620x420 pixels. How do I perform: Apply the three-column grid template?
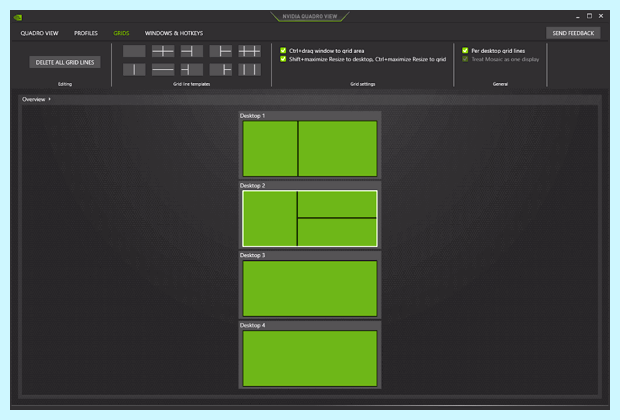coord(250,70)
